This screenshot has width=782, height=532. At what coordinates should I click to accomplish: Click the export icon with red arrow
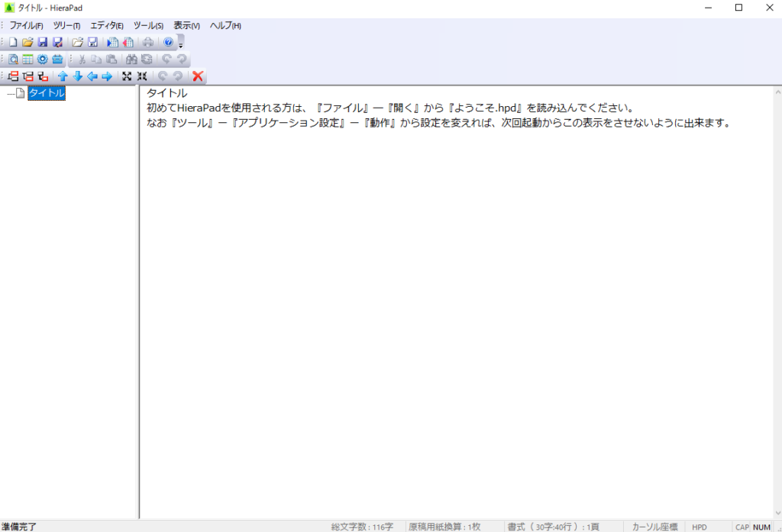tap(128, 43)
